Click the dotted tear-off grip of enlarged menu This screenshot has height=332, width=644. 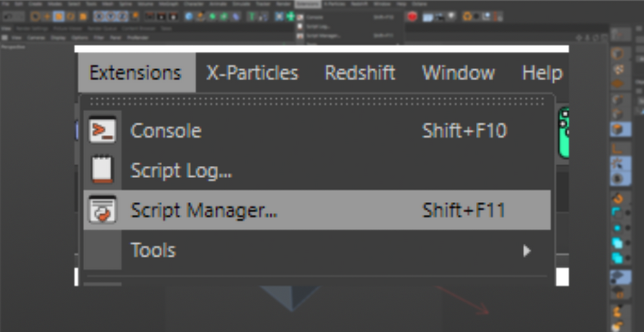tap(317, 101)
